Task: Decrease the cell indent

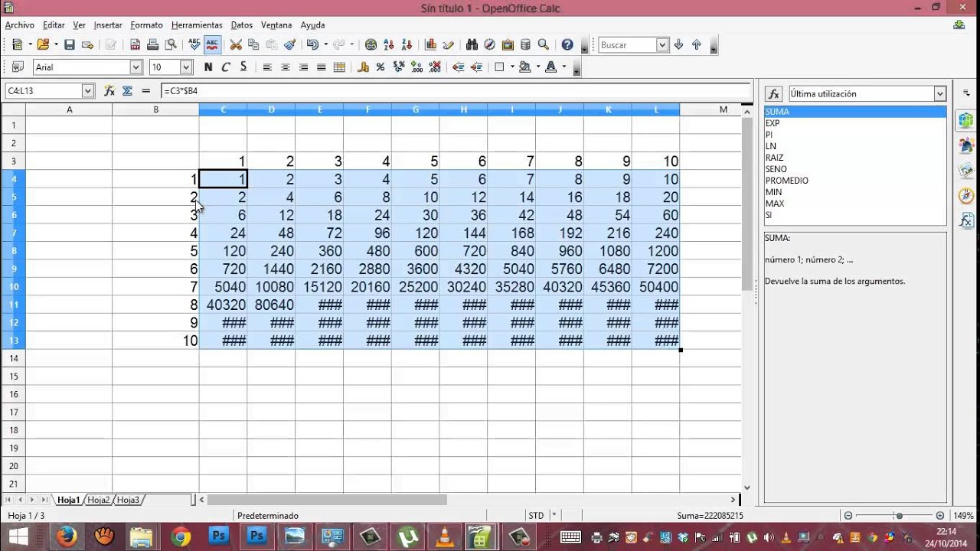Action: (459, 67)
